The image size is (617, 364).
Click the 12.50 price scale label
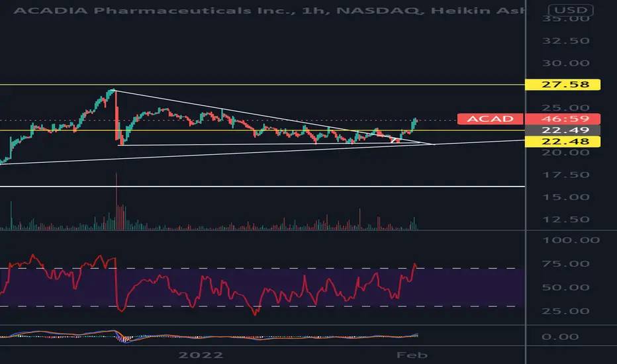[565, 220]
